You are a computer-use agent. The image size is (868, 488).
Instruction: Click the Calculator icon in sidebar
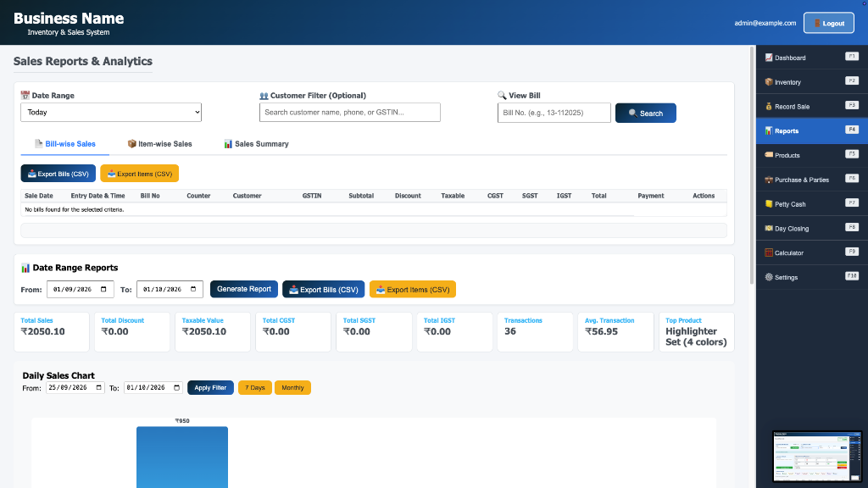(x=769, y=252)
